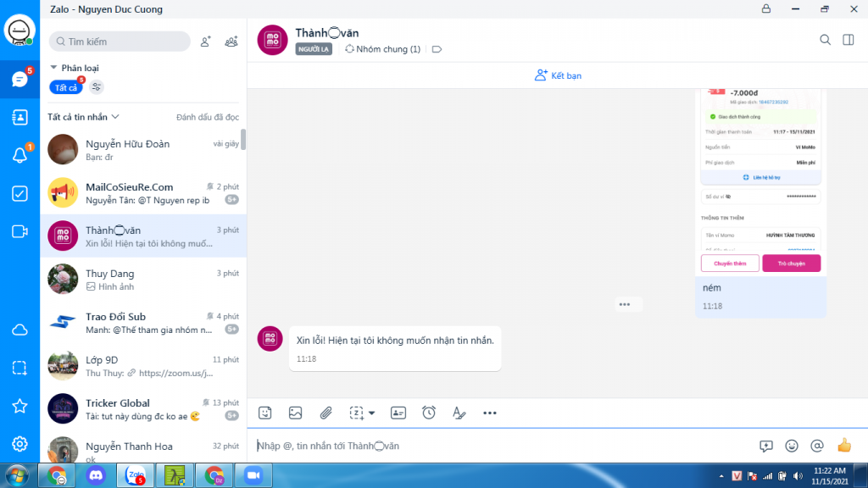Open Nguyễn Thanh Hoa conversation
The width and height of the screenshot is (868, 488).
[143, 447]
